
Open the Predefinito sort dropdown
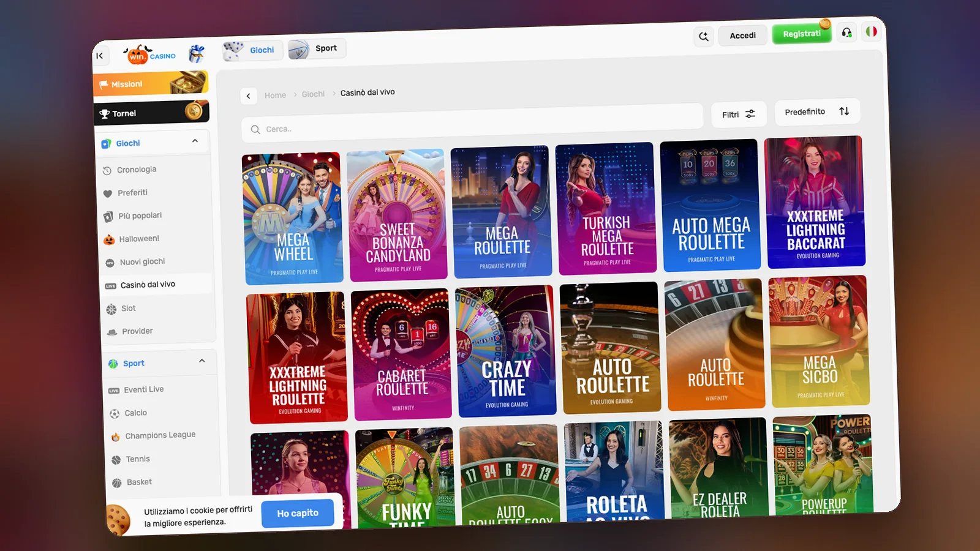click(x=817, y=111)
